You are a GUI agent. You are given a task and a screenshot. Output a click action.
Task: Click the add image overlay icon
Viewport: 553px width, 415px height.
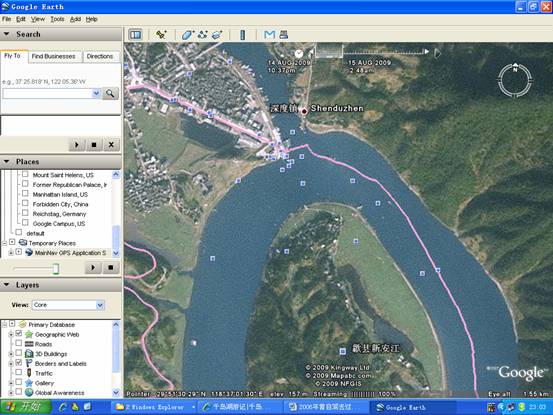click(217, 35)
